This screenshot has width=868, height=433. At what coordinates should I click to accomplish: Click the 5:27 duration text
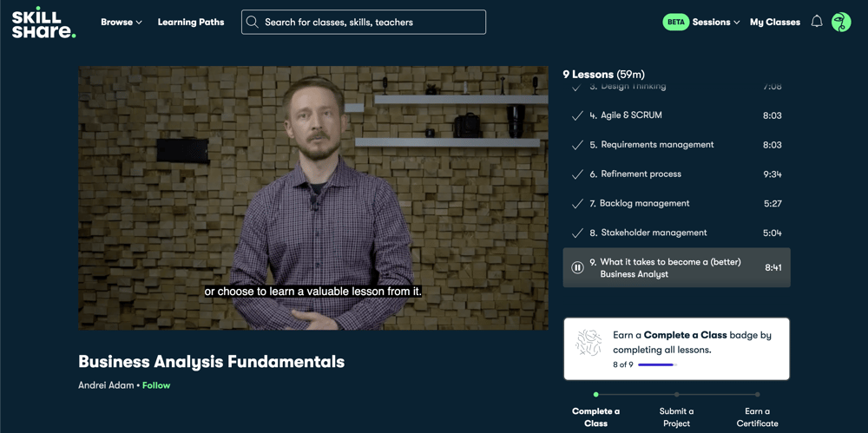click(773, 204)
